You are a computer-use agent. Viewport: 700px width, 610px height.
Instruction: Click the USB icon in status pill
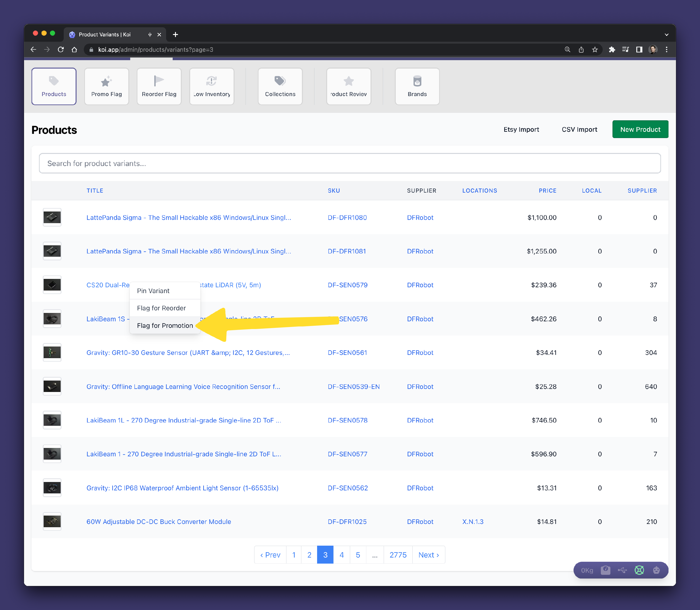click(622, 570)
